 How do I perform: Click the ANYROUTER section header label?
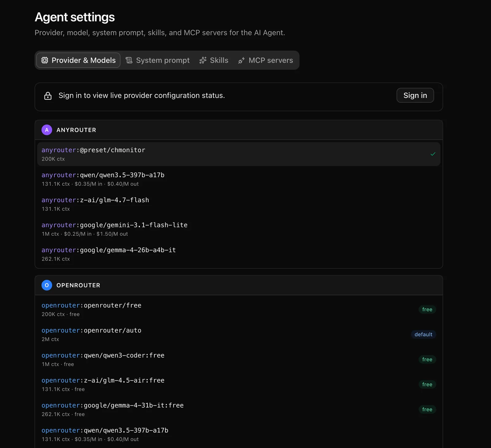[x=76, y=130]
